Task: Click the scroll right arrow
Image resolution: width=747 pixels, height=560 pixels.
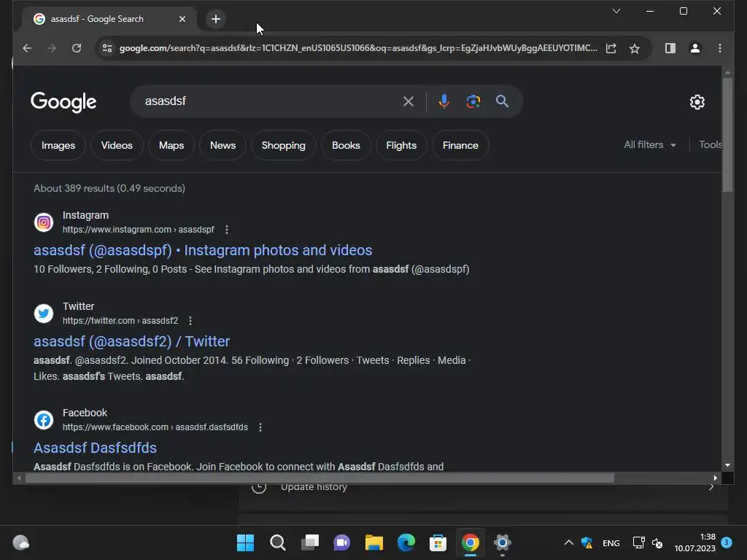Action: coord(715,478)
